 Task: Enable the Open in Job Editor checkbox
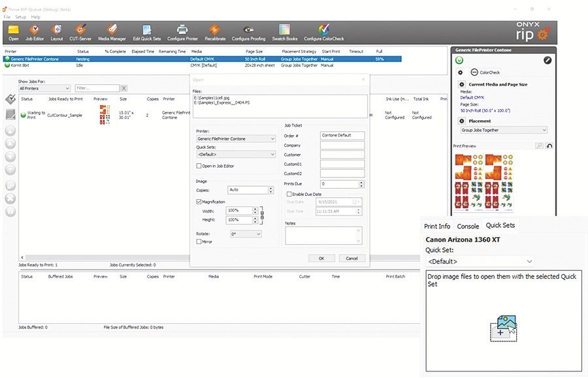click(200, 166)
